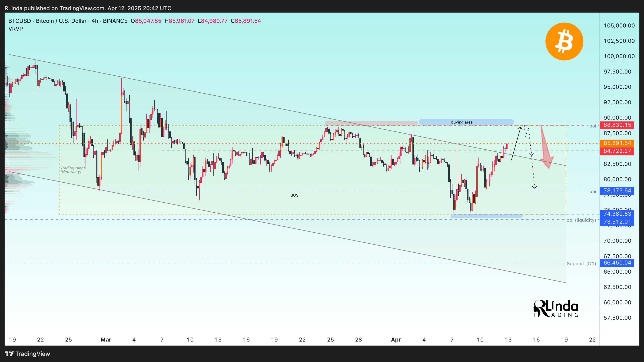Screen dimensions: 644x362
Task: Click the high value H85,961.07
Action: coord(179,21)
